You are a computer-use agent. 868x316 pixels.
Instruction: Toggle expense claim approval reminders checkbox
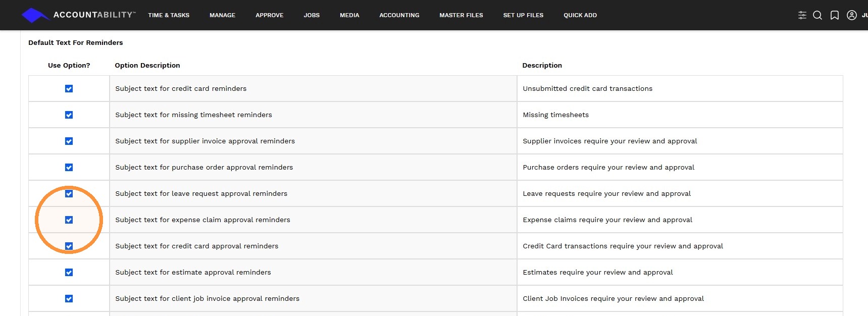coord(69,220)
